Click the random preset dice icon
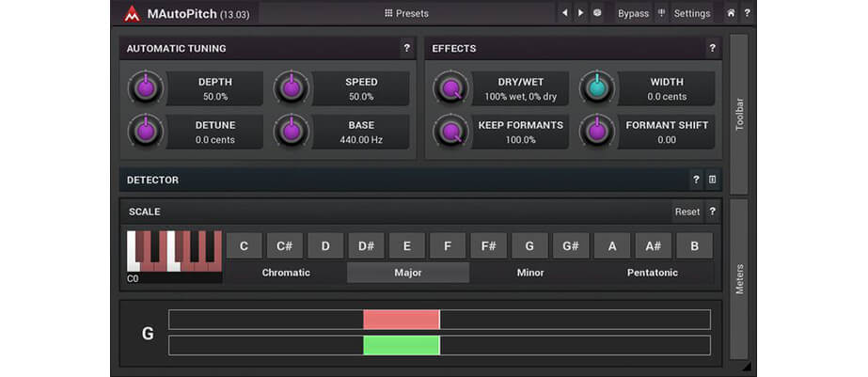Image resolution: width=868 pixels, height=377 pixels. tap(597, 13)
